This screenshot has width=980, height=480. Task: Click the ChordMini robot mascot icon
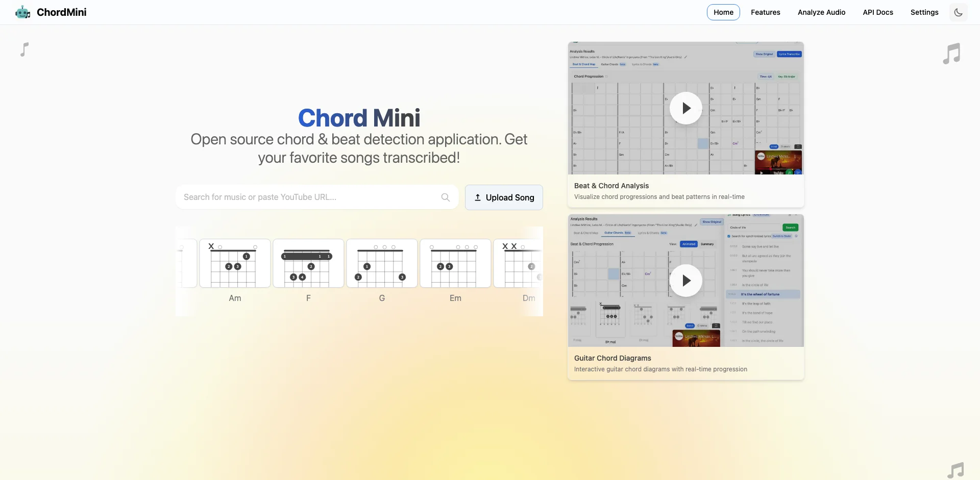pos(22,12)
